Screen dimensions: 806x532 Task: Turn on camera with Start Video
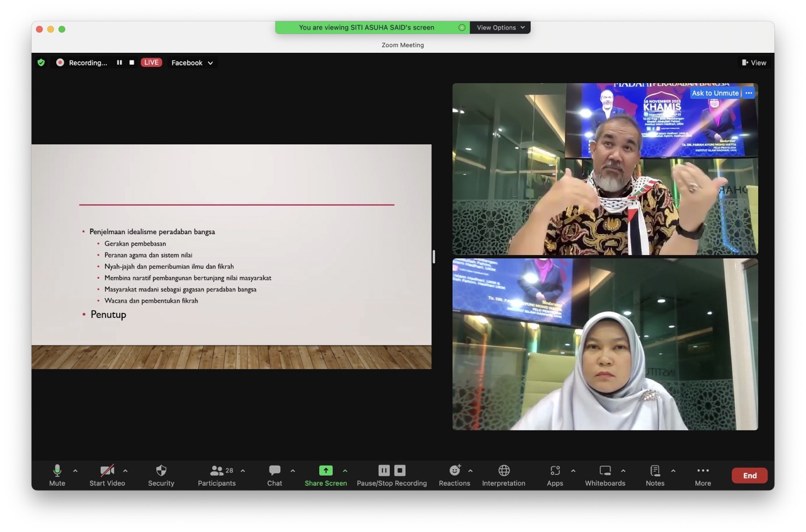pyautogui.click(x=107, y=475)
